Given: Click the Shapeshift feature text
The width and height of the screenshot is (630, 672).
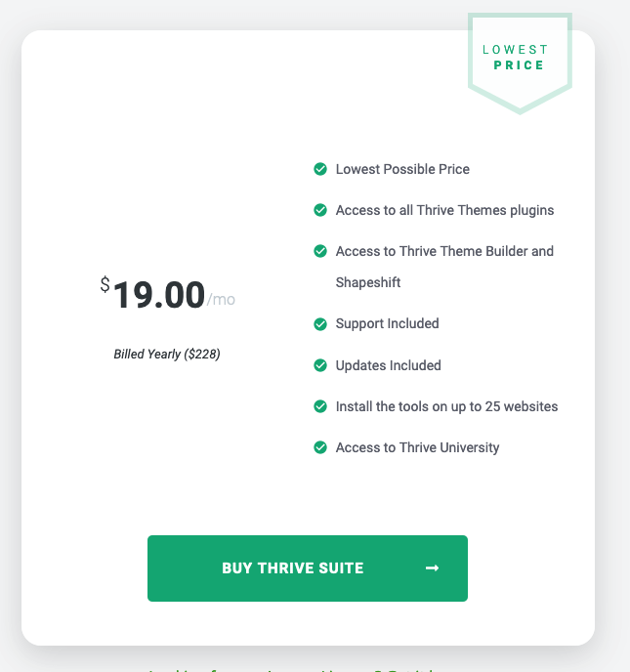Looking at the screenshot, I should coord(367,282).
